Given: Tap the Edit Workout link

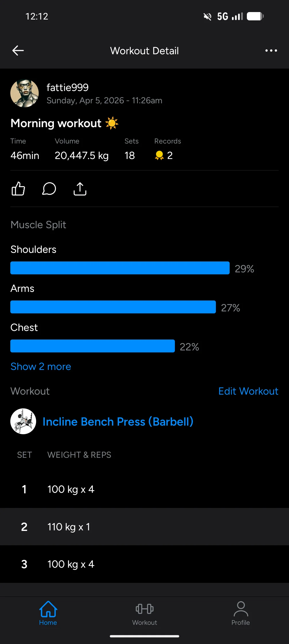Looking at the screenshot, I should pyautogui.click(x=248, y=391).
